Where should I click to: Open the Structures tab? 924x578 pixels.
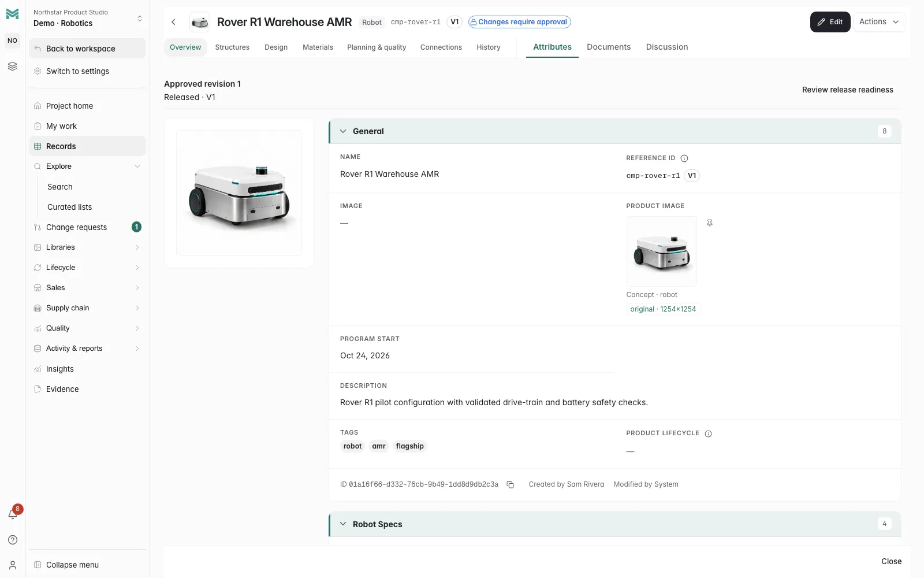click(x=232, y=47)
